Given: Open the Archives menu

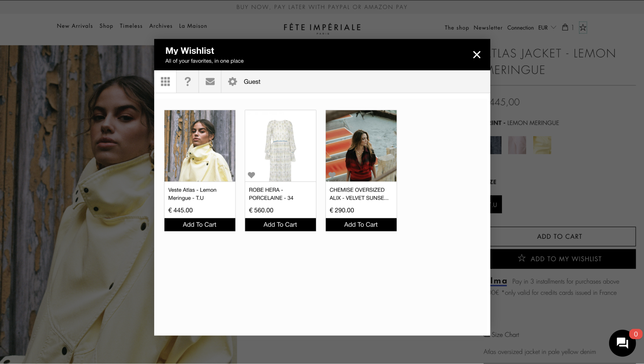Looking at the screenshot, I should (x=161, y=26).
